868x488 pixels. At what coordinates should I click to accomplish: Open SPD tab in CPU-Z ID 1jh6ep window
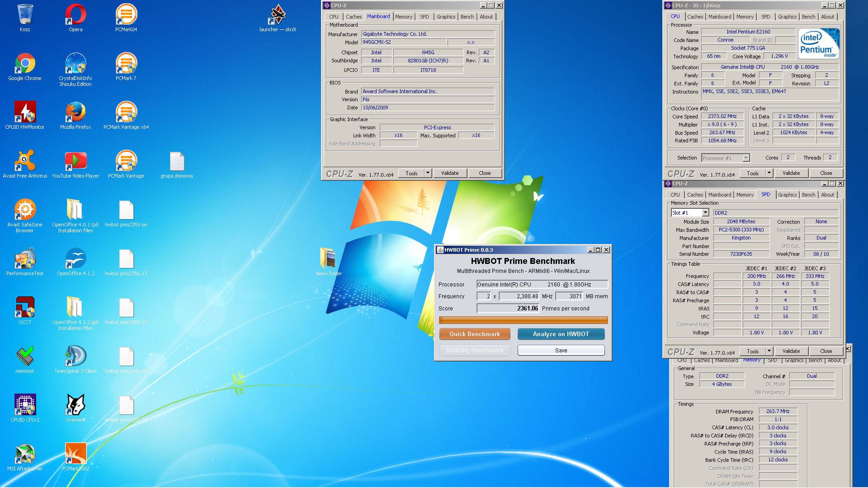pos(765,17)
